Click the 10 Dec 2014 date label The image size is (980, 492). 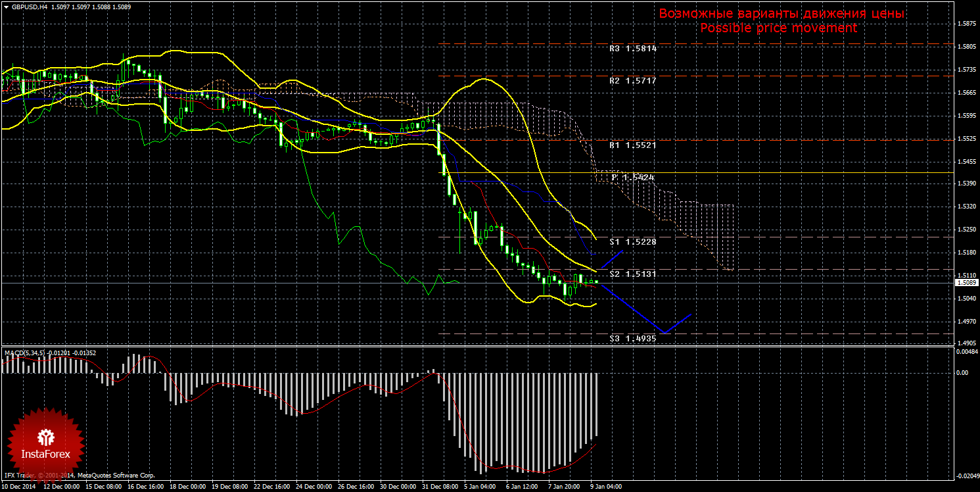pyautogui.click(x=19, y=487)
